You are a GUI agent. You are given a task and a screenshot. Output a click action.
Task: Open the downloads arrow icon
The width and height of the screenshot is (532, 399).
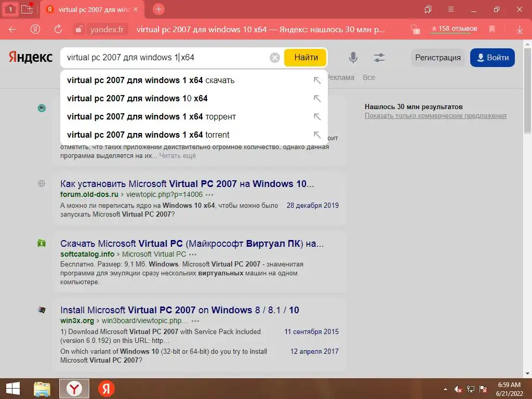pyautogui.click(x=520, y=30)
